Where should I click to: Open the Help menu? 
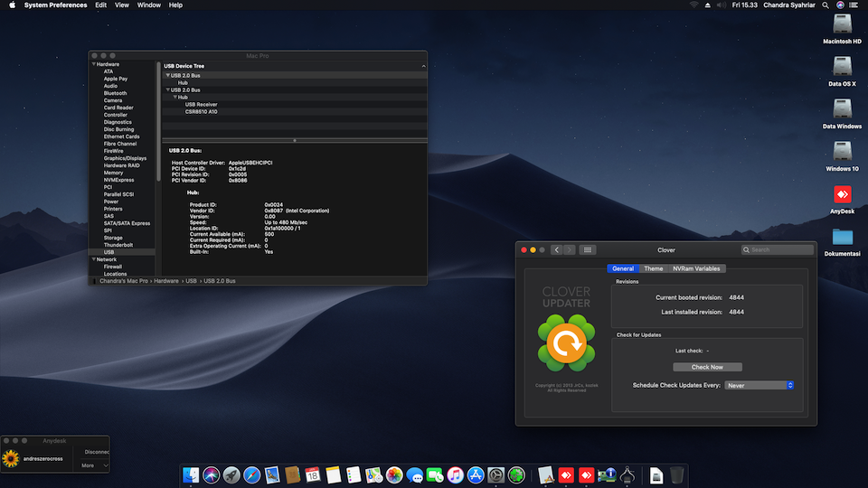(175, 5)
